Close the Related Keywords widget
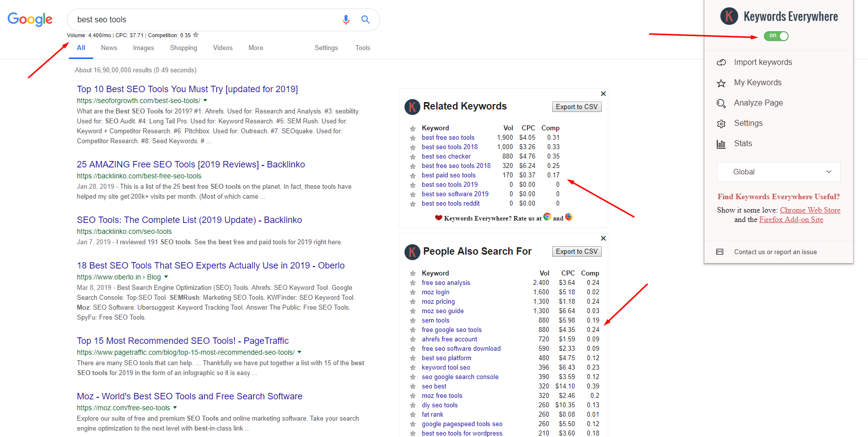The image size is (868, 437). point(603,94)
